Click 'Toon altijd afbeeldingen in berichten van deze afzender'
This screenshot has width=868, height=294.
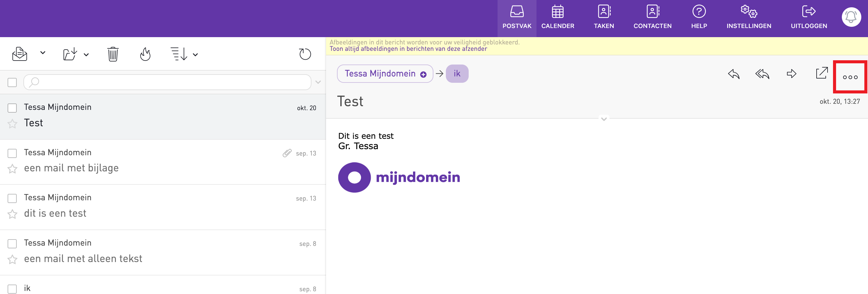coord(408,49)
